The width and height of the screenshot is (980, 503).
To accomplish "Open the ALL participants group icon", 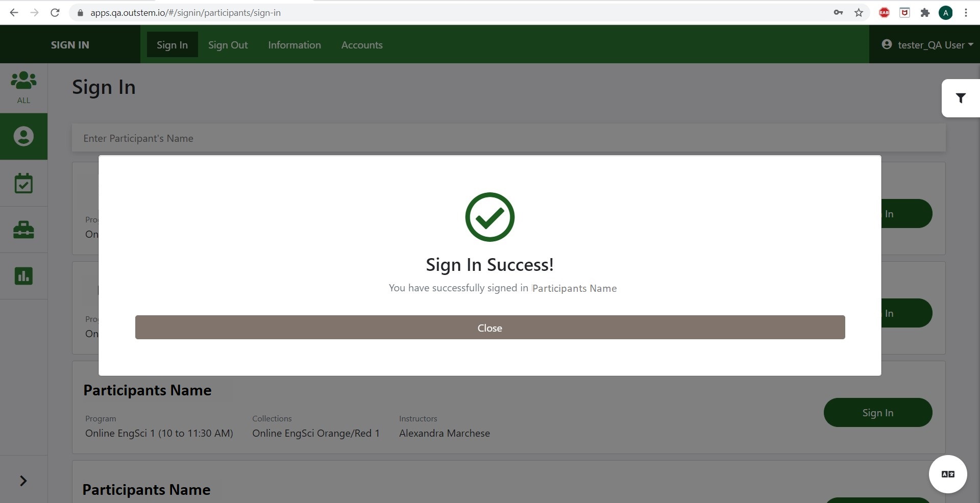I will 23,88.
